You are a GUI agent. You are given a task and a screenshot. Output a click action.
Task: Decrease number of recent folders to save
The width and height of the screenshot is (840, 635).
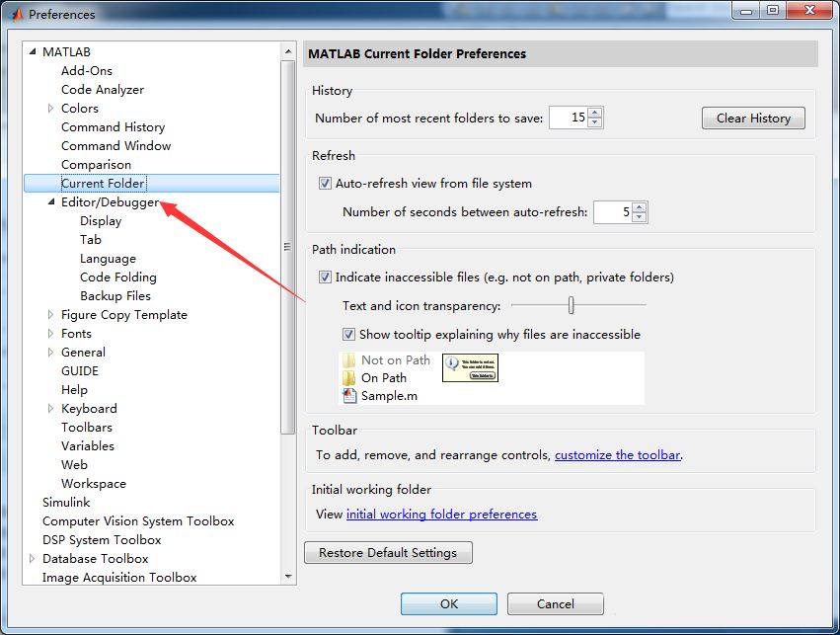point(595,122)
